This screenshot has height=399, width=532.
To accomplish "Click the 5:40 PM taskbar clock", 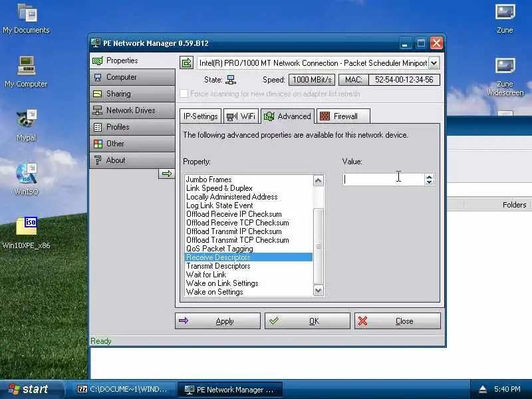I will tap(507, 389).
